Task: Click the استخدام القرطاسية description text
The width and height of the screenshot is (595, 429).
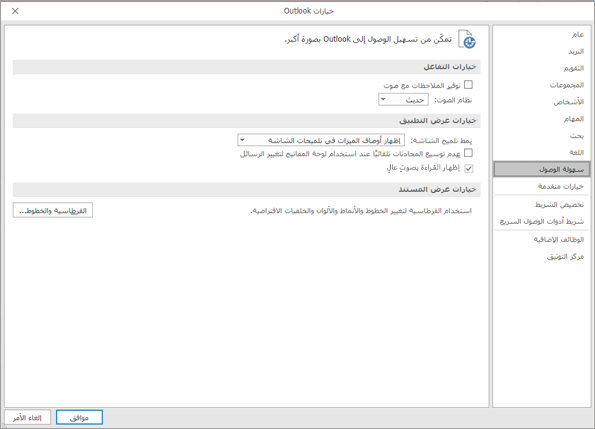Action: pos(361,211)
